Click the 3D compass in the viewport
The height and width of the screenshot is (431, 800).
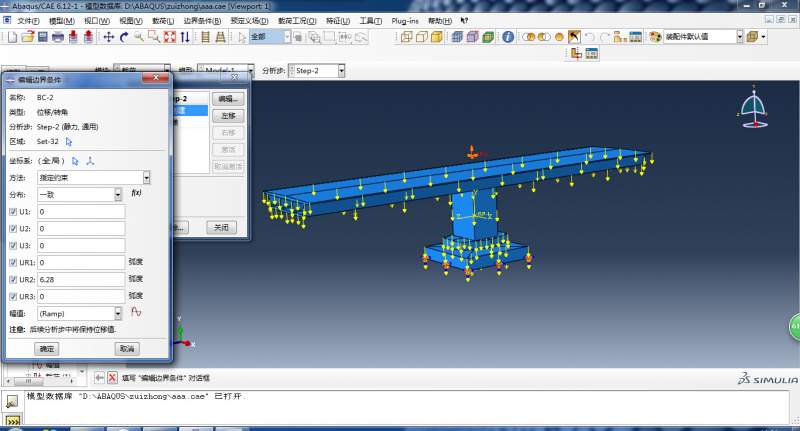click(754, 108)
